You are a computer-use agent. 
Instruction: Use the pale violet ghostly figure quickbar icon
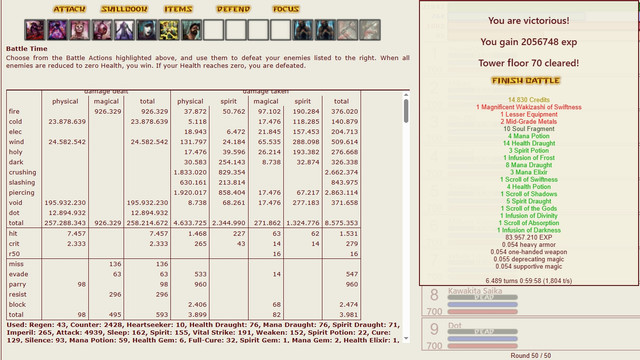(124, 30)
